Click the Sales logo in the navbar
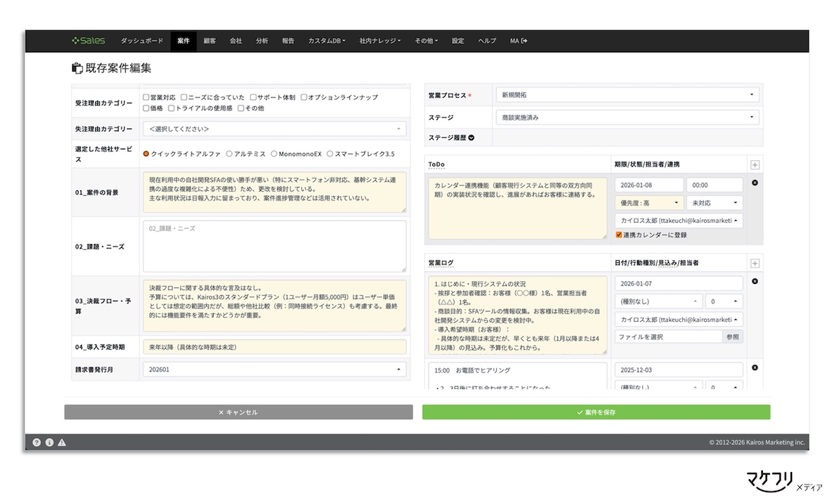Viewport: 833px width, 504px height. tap(89, 41)
